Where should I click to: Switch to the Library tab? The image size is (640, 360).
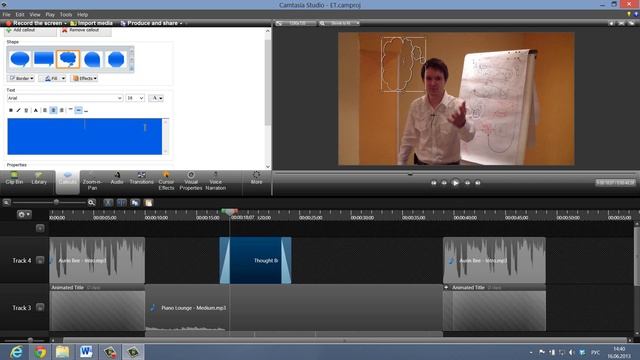(39, 179)
